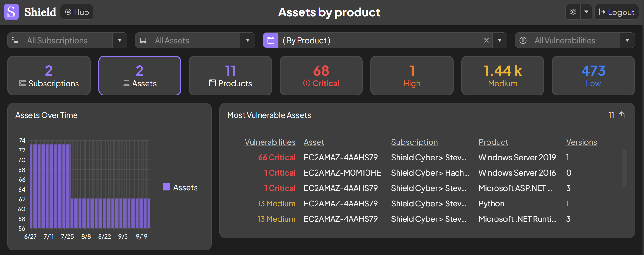Sort by Vulnerabilities column header

tap(270, 142)
